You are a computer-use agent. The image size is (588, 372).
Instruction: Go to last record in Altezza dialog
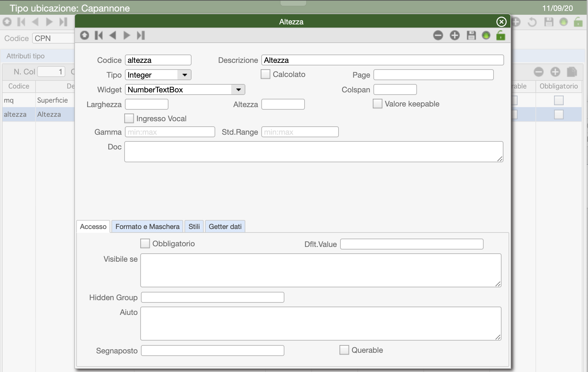[141, 35]
